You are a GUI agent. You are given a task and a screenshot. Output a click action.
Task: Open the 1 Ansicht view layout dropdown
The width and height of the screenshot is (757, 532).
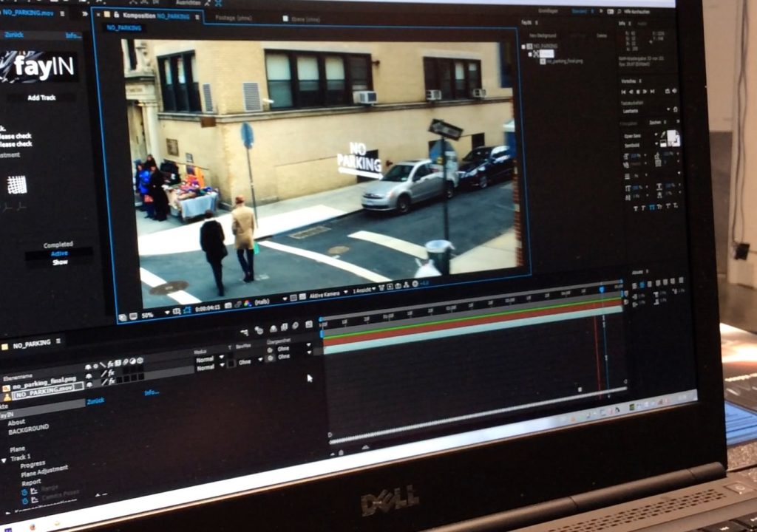364,290
